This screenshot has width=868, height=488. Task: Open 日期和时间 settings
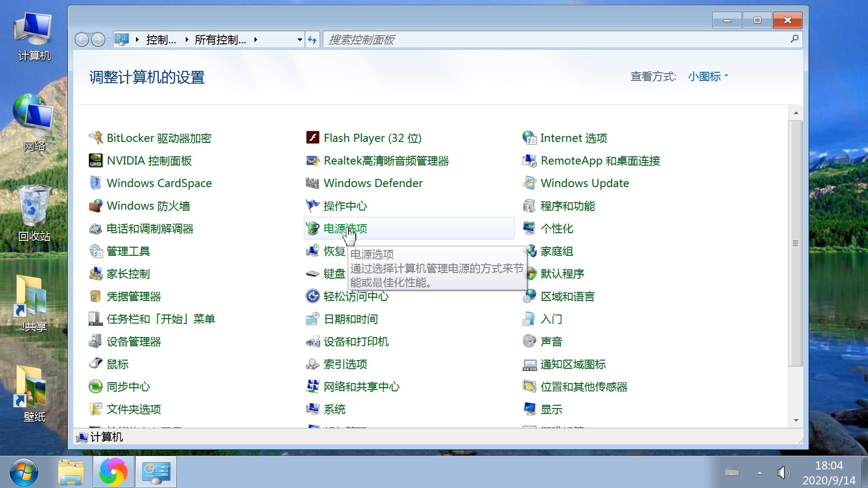tap(351, 319)
